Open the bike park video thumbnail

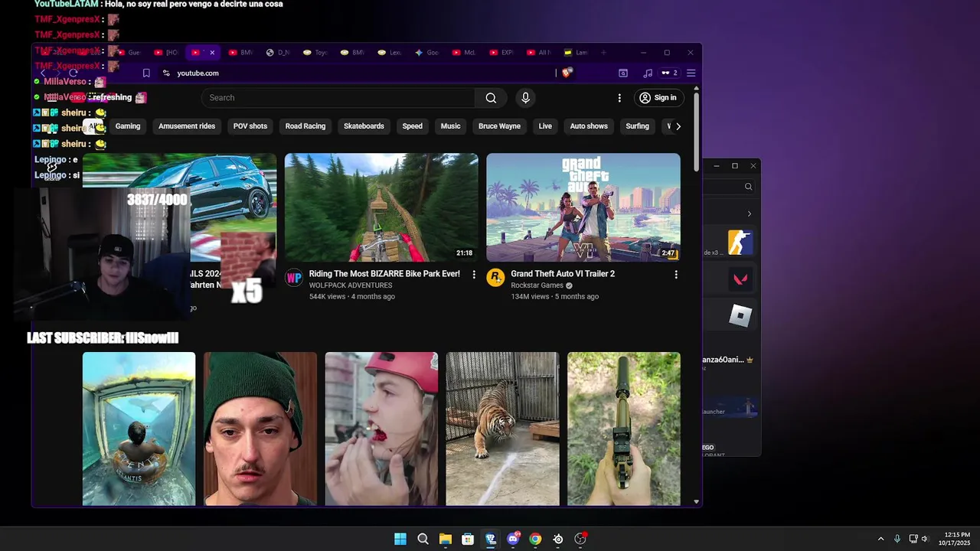click(381, 207)
